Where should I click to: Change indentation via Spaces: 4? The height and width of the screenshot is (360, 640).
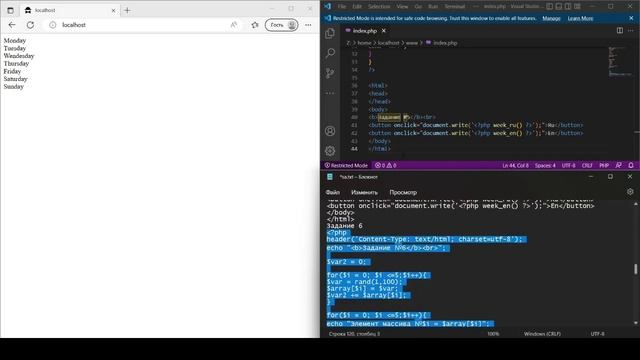[545, 165]
